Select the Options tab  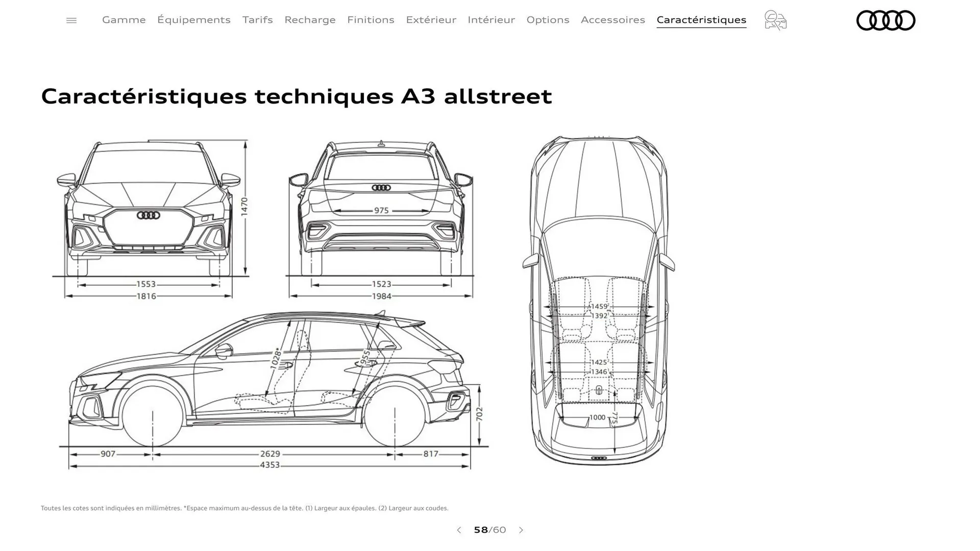(548, 20)
